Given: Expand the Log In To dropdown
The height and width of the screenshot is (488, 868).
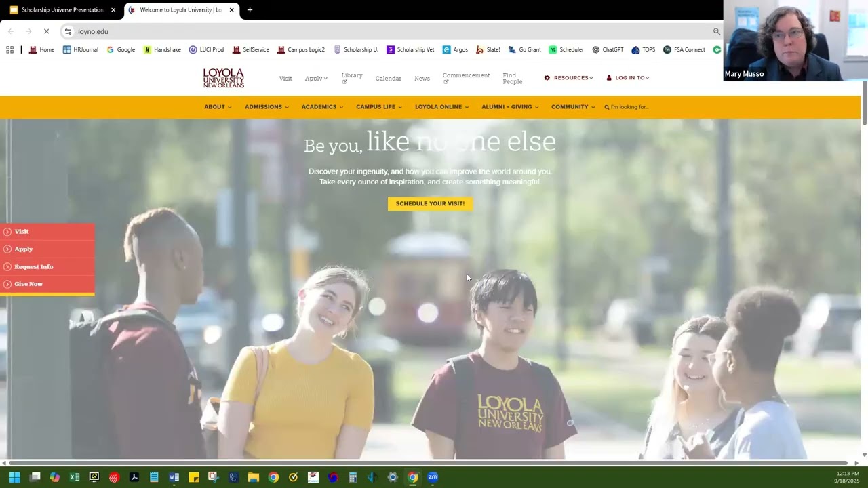Looking at the screenshot, I should click(627, 78).
